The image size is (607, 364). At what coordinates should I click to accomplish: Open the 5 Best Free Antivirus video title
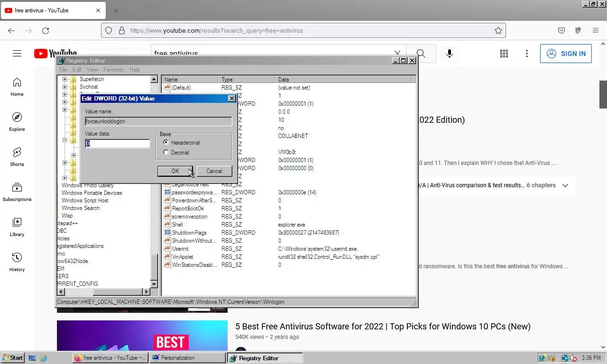(383, 327)
